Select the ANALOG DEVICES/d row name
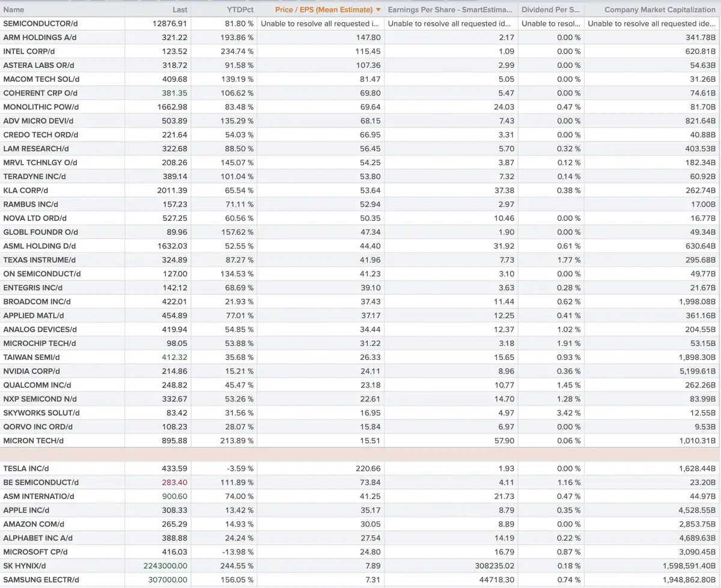The width and height of the screenshot is (721, 588). pyautogui.click(x=40, y=329)
